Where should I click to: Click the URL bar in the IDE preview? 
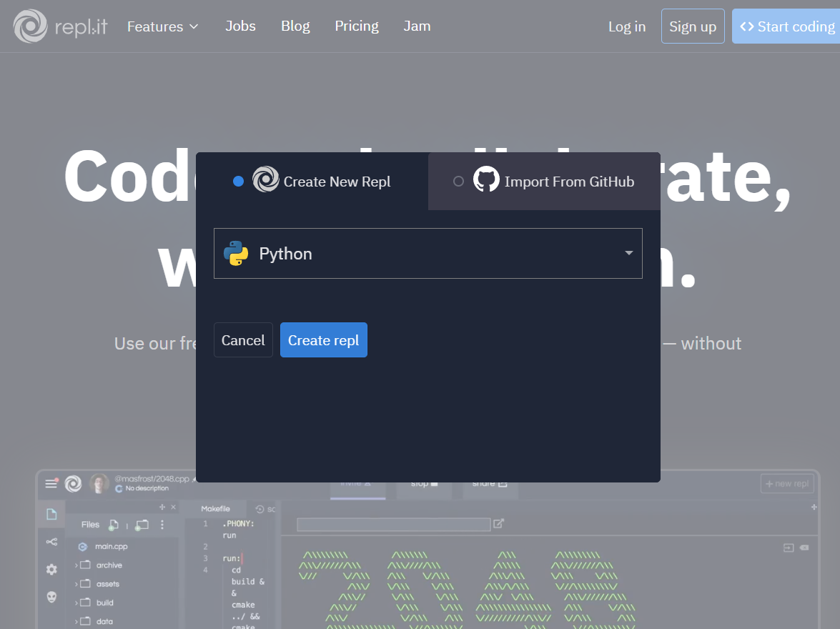pos(394,525)
